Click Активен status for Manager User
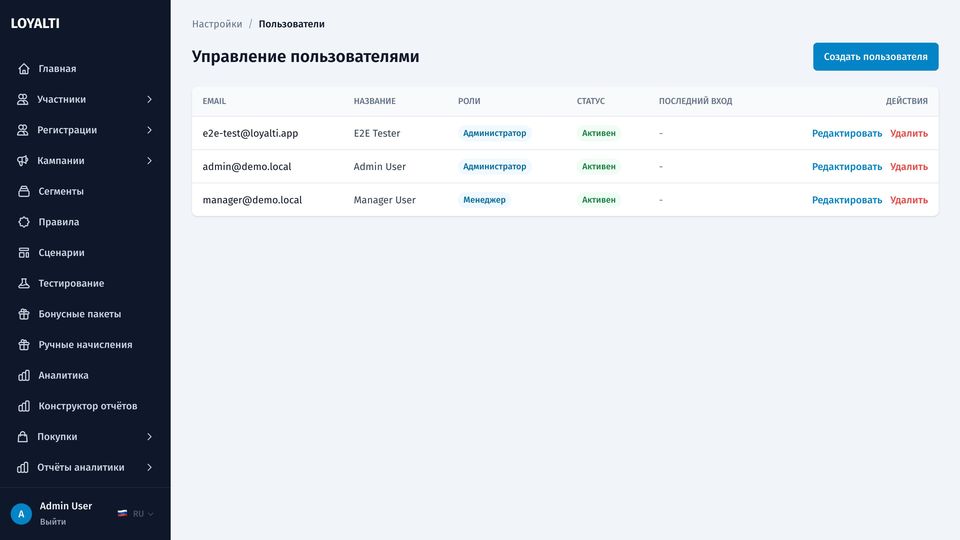Viewport: 960px width, 540px height. coord(598,200)
